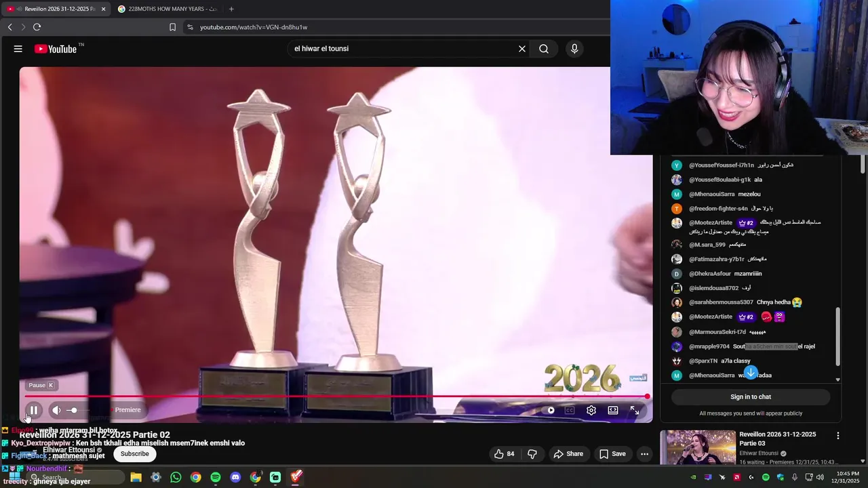Screen dimensions: 868x488
Task: Share the video
Action: [568, 454]
